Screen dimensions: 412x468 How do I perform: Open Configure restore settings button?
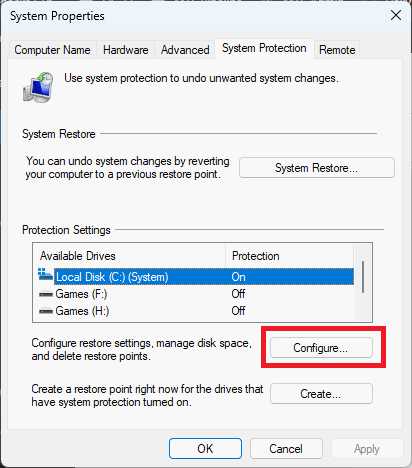click(x=321, y=348)
